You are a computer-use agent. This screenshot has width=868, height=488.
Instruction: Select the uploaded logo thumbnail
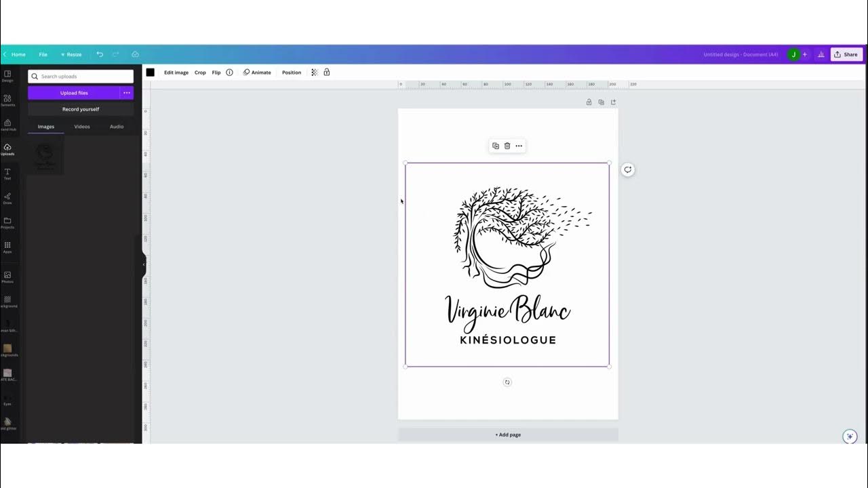click(45, 157)
